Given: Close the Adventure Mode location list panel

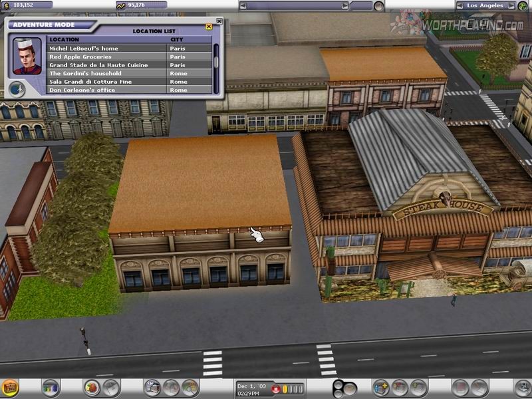Looking at the screenshot, I should (x=209, y=27).
